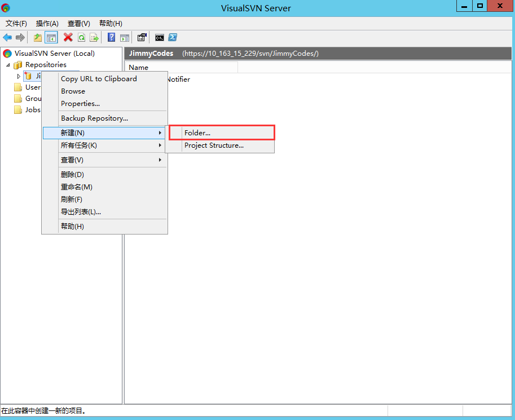This screenshot has width=515, height=420.
Task: Collapse the Repositories node arrow
Action: [8, 65]
